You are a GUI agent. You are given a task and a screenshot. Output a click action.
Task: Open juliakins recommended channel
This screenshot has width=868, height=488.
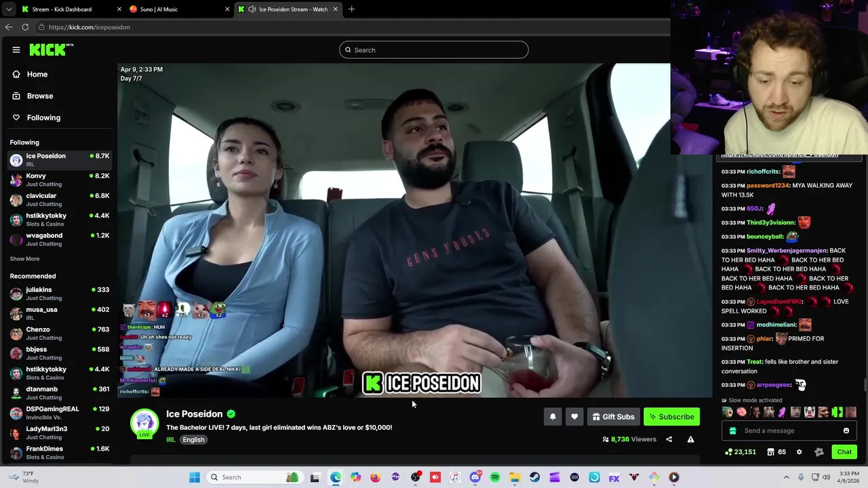tap(60, 293)
